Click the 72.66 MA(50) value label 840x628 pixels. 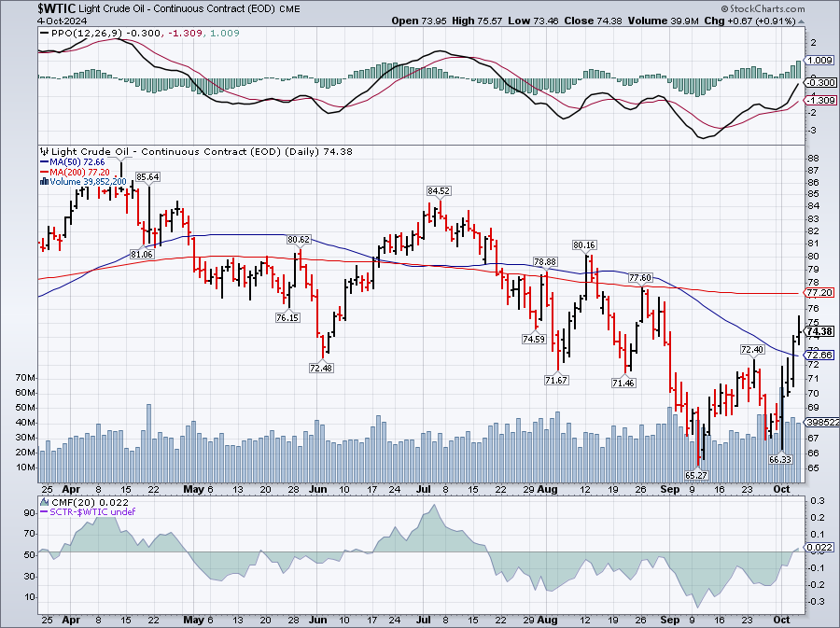click(819, 355)
